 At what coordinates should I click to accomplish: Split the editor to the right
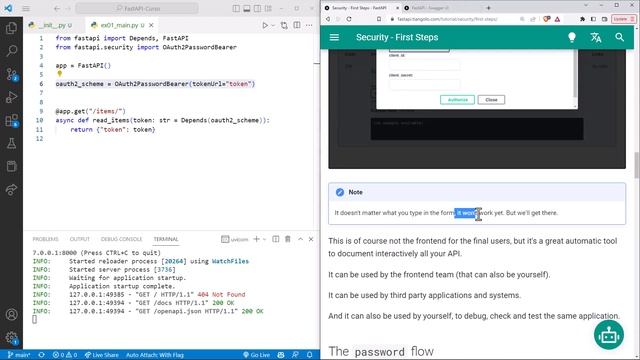297,25
